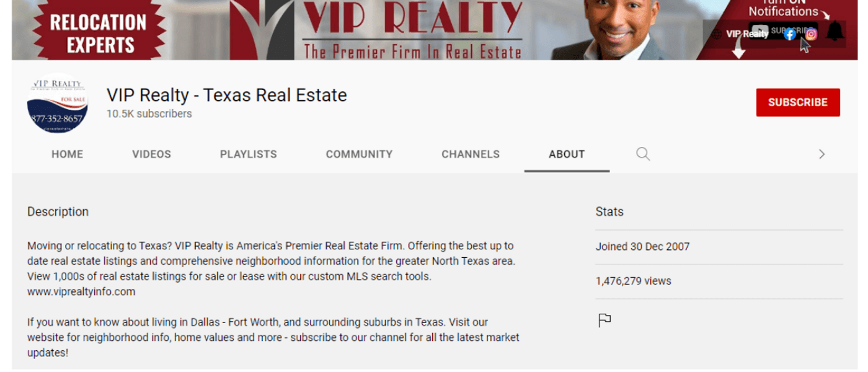Image resolution: width=868 pixels, height=372 pixels.
Task: Open the VIDEOS tab
Action: (151, 154)
